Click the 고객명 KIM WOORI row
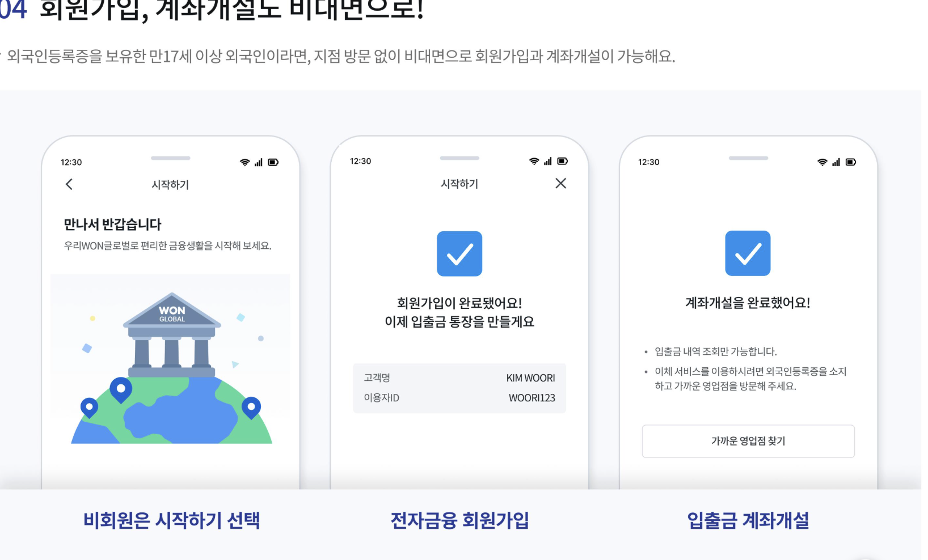928x560 pixels. 459,377
